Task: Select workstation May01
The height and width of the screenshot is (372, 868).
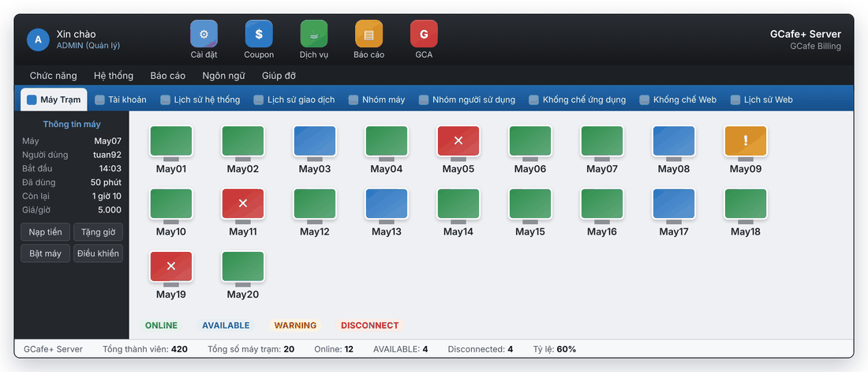Action: click(x=171, y=149)
